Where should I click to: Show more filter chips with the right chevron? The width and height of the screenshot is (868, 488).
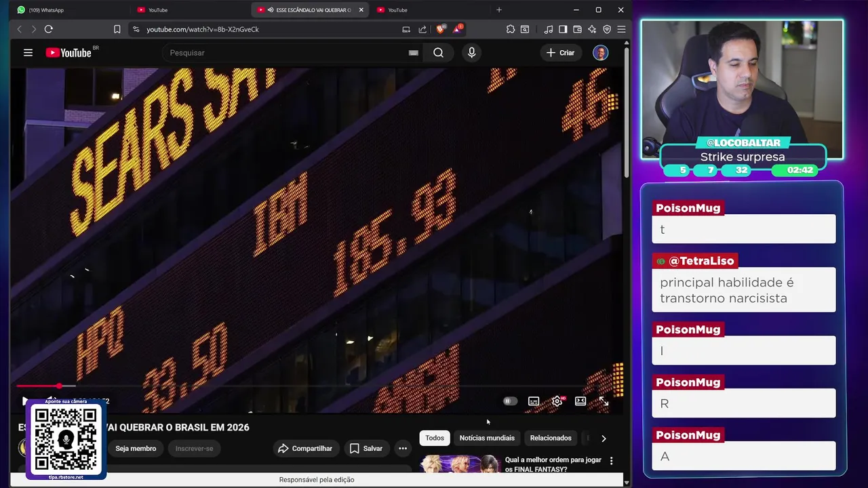[x=604, y=438]
